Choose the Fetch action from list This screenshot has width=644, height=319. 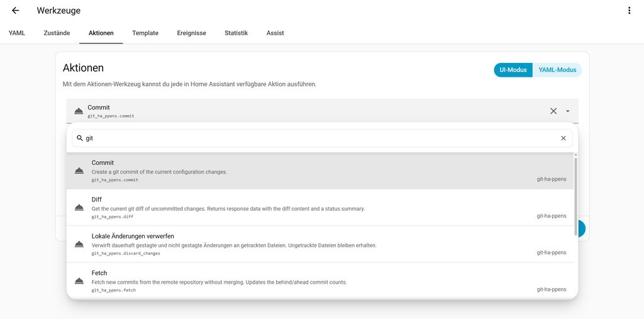tap(320, 281)
